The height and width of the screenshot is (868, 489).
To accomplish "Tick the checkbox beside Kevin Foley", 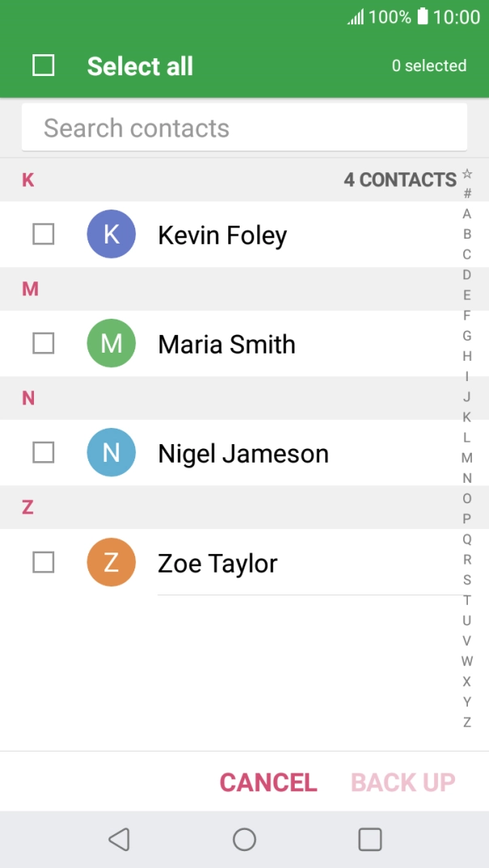I will (x=44, y=235).
